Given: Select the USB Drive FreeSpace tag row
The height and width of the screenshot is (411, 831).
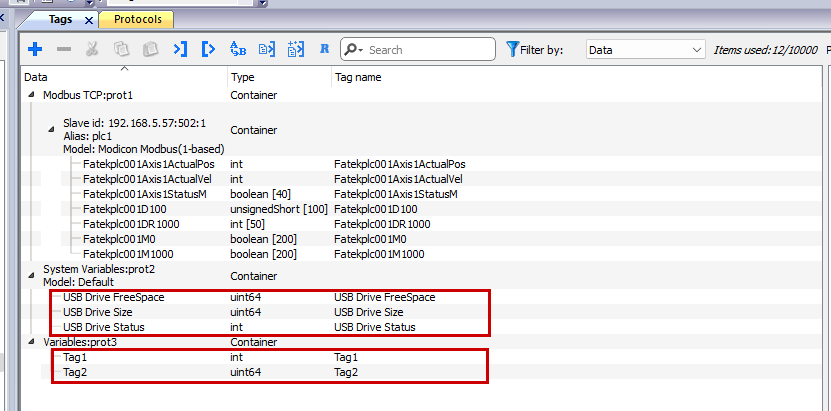Looking at the screenshot, I should [113, 297].
